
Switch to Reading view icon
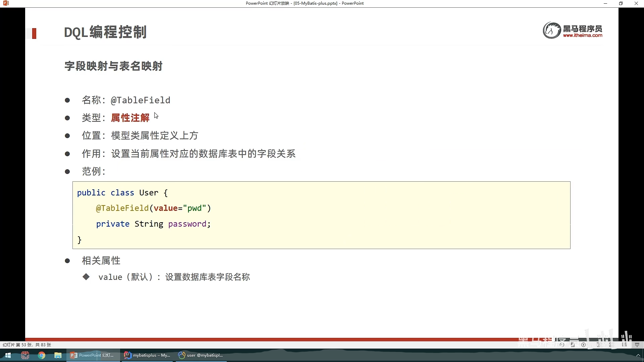coord(624,345)
